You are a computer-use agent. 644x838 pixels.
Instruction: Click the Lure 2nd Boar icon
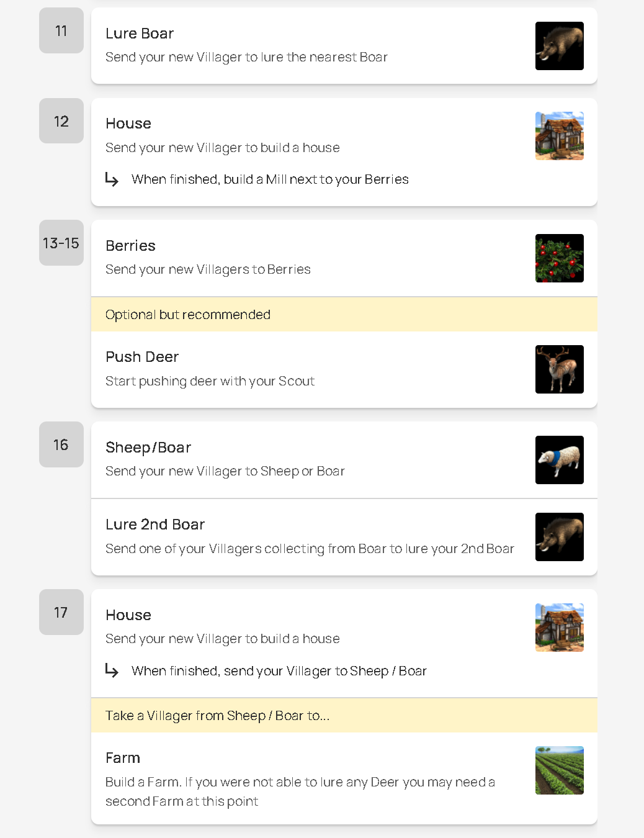pyautogui.click(x=559, y=537)
